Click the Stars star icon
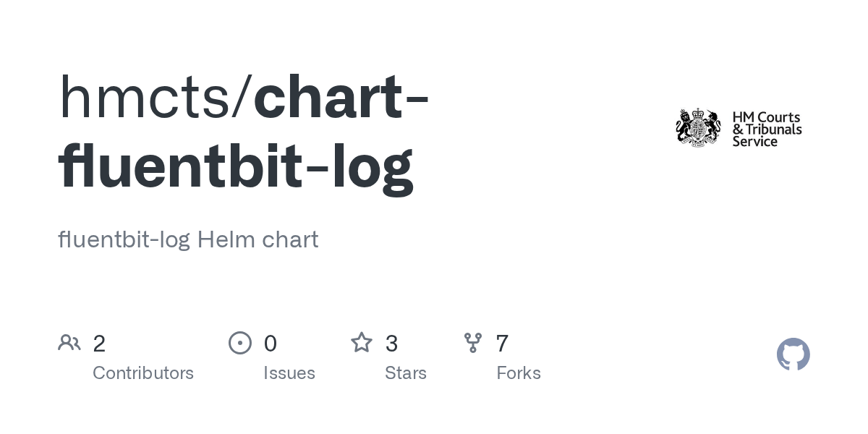The image size is (868, 434). pos(362,343)
